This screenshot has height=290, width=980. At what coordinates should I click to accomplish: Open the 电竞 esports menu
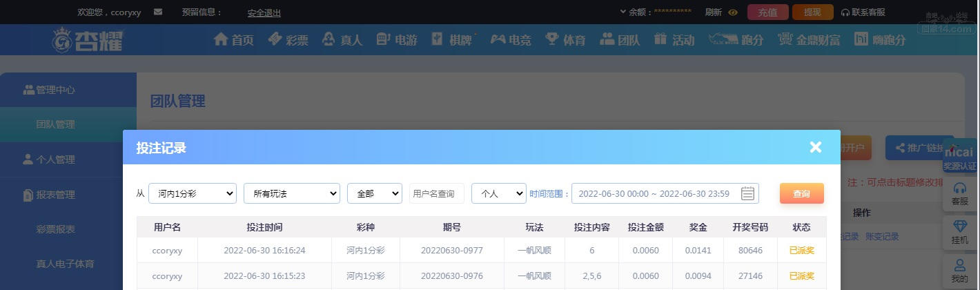511,39
